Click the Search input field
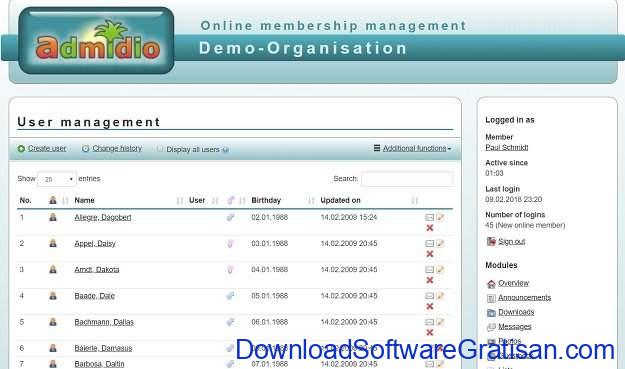 pos(407,179)
